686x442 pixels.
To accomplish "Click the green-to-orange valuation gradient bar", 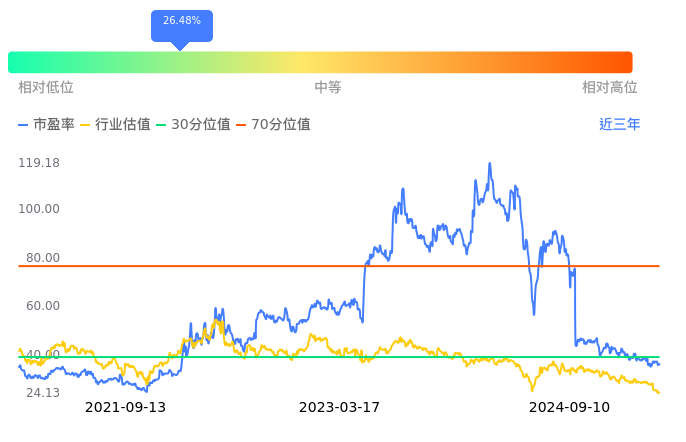I will click(320, 62).
